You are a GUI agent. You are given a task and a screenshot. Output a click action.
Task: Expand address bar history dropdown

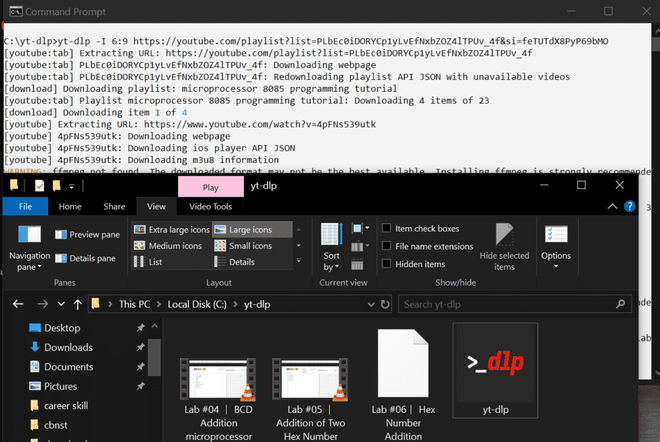pyautogui.click(x=371, y=304)
